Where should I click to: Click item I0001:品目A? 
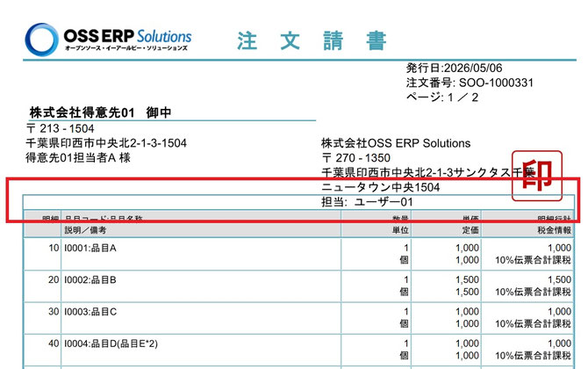90,248
